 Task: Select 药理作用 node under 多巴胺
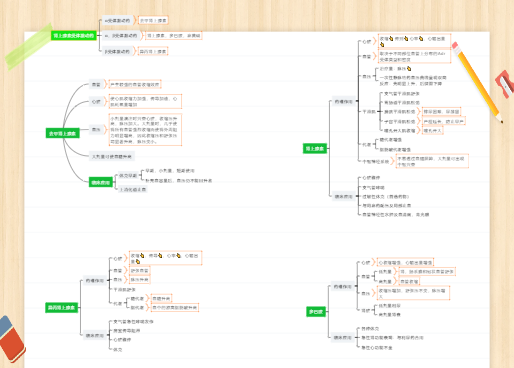[343, 286]
